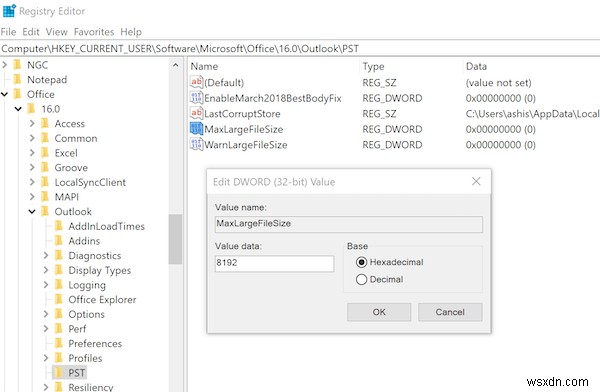
Task: Select the Decimal base radio button
Action: [x=361, y=279]
